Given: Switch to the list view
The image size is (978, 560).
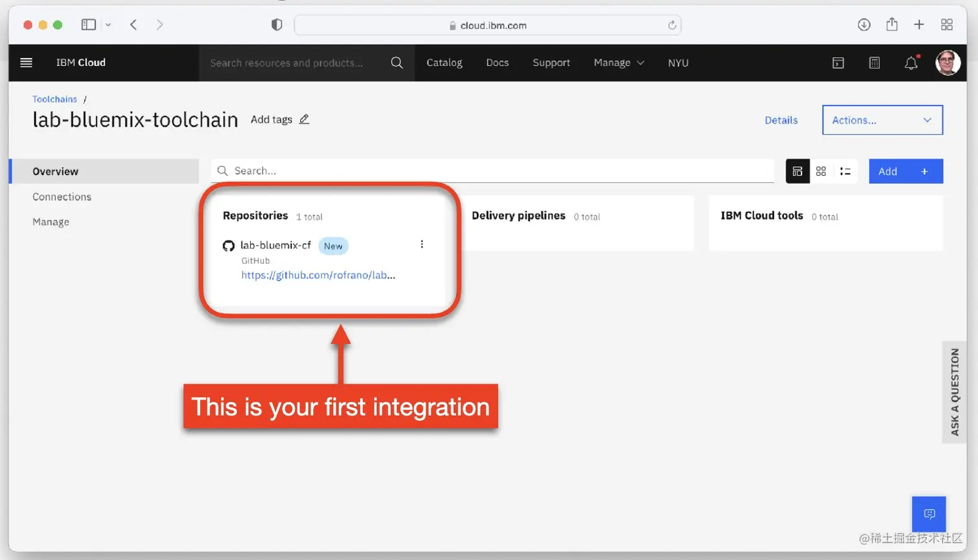Looking at the screenshot, I should [845, 171].
